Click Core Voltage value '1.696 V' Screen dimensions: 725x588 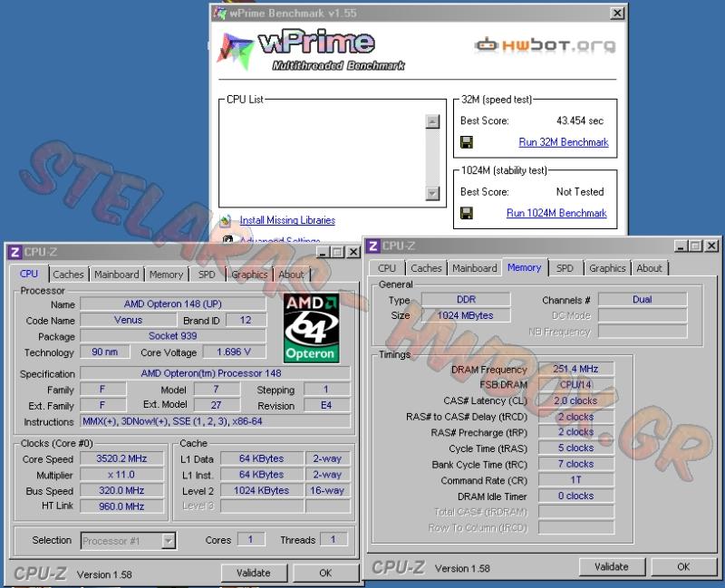tap(234, 352)
